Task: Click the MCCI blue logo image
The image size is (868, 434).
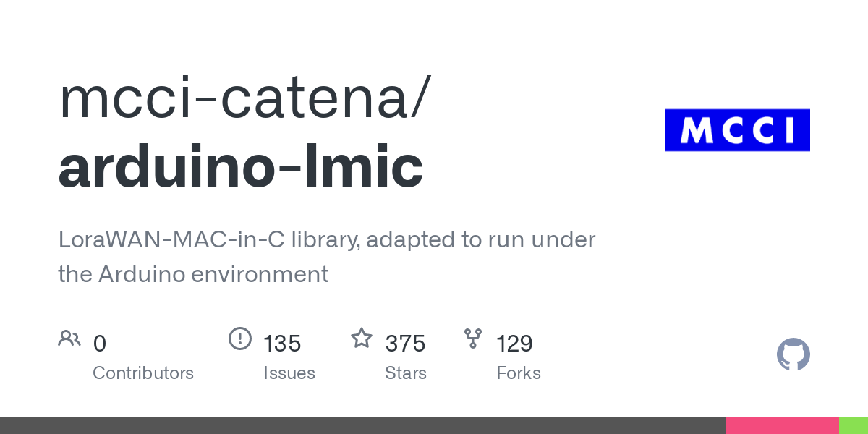Action: [x=737, y=130]
